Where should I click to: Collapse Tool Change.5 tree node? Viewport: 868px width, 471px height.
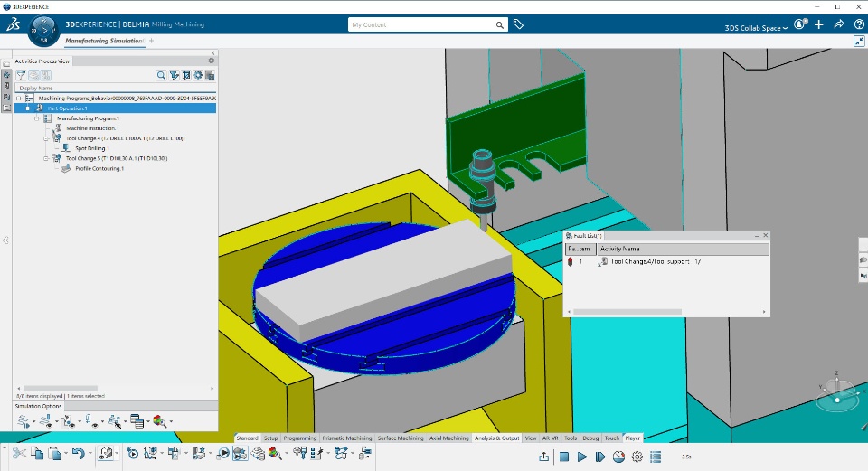tap(46, 158)
